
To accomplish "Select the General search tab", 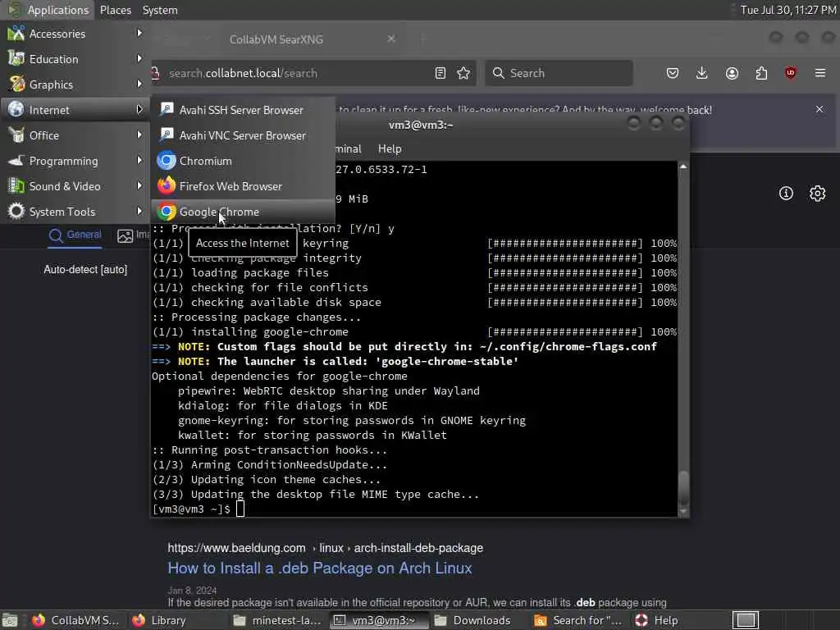I will [x=75, y=235].
